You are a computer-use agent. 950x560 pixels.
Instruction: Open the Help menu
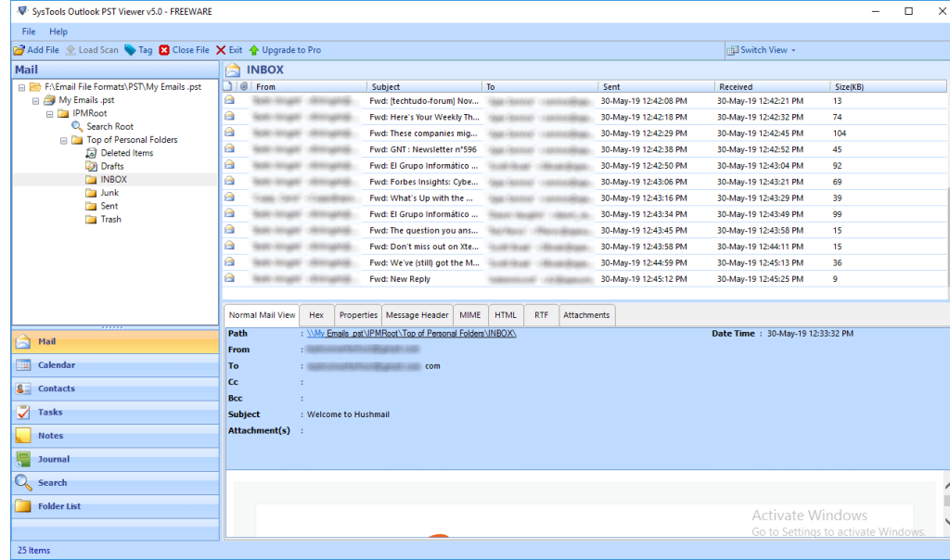tap(58, 32)
